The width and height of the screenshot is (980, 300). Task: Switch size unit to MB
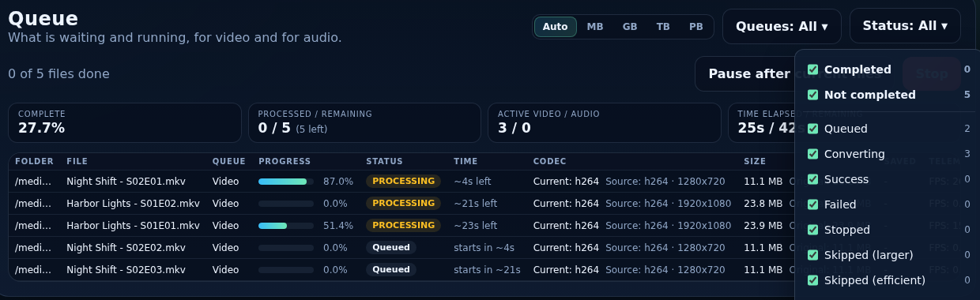[x=595, y=27]
